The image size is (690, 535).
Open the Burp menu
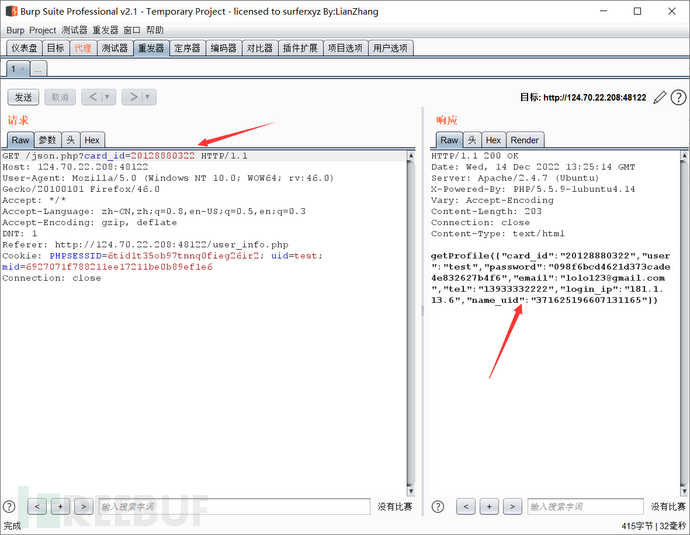coord(15,30)
